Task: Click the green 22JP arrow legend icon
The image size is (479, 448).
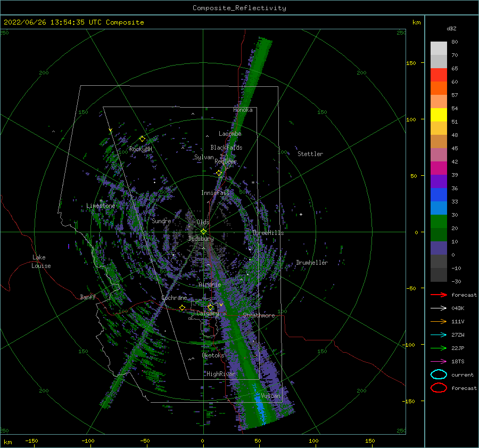Action: [439, 348]
